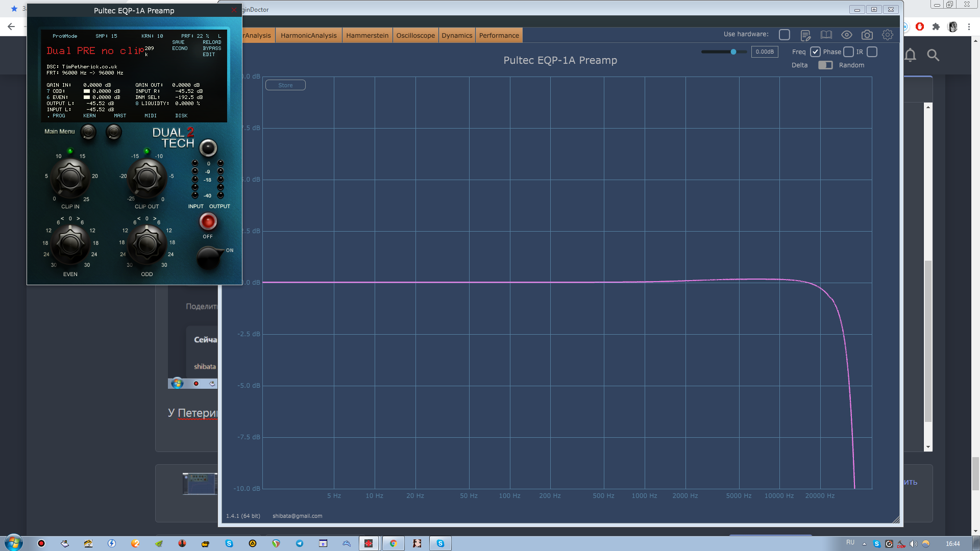
Task: Click the search magnifier icon
Action: tap(933, 55)
